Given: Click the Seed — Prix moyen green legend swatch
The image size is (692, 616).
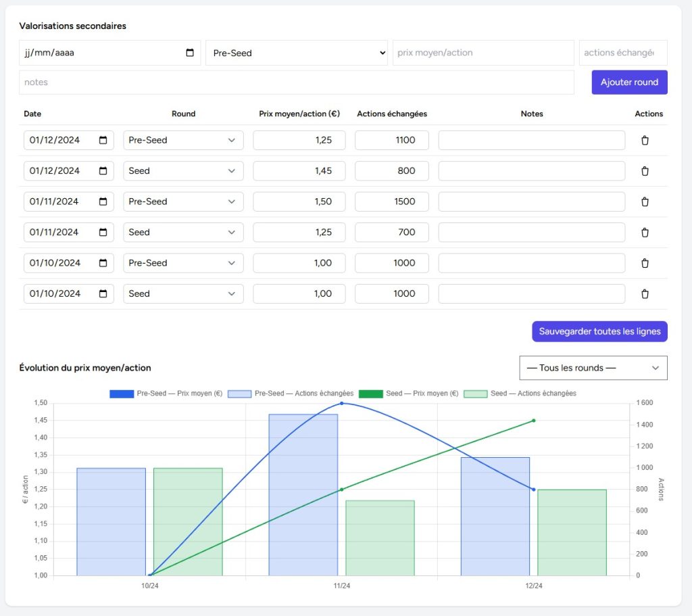Looking at the screenshot, I should pyautogui.click(x=370, y=394).
